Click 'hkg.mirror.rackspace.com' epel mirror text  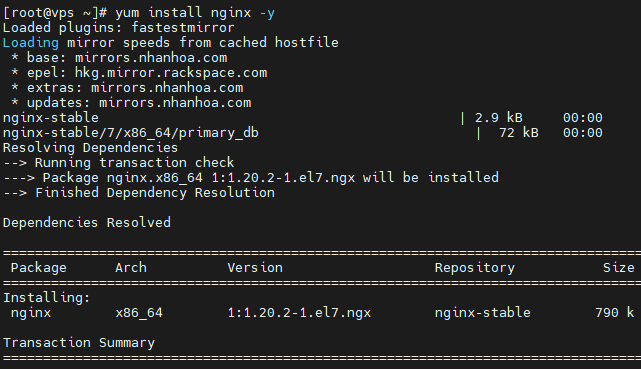[171, 73]
